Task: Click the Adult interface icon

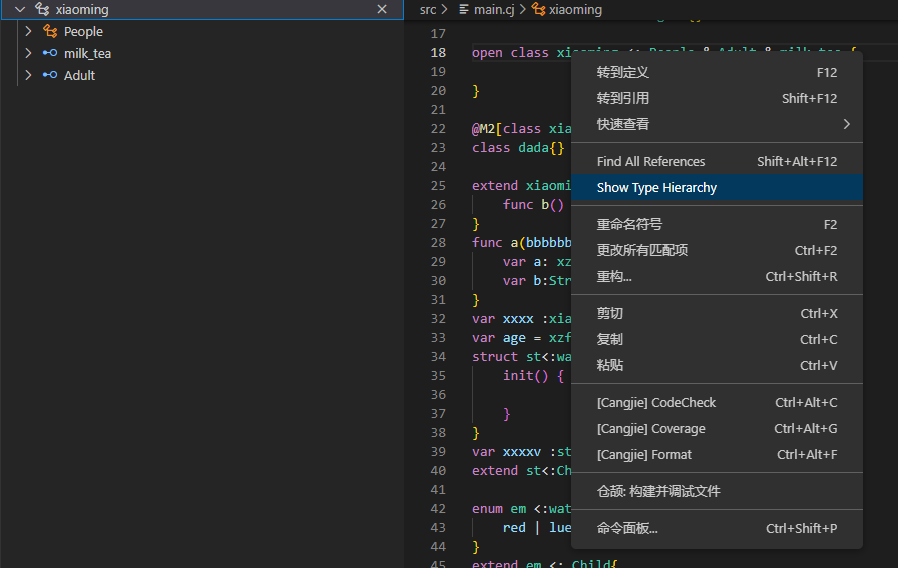Action: pos(50,75)
